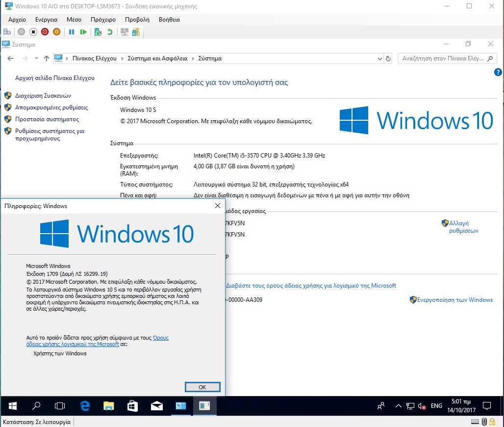Image resolution: width=504 pixels, height=427 pixels.
Task: Open the Αρχείο menu
Action: click(17, 20)
